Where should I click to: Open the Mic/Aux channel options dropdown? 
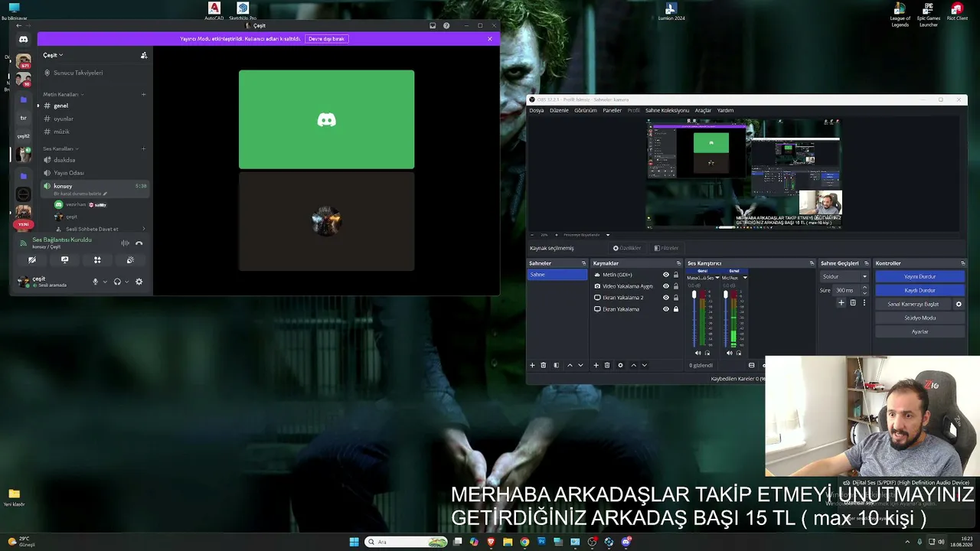coord(745,278)
